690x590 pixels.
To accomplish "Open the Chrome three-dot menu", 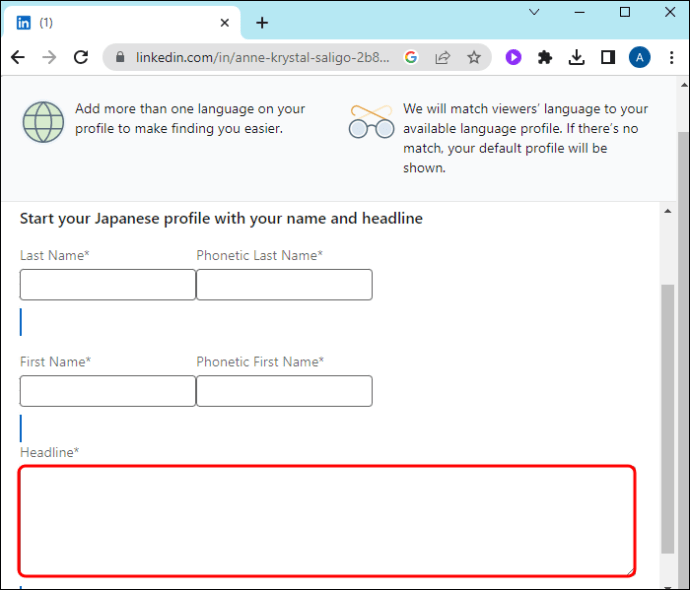I will (672, 57).
